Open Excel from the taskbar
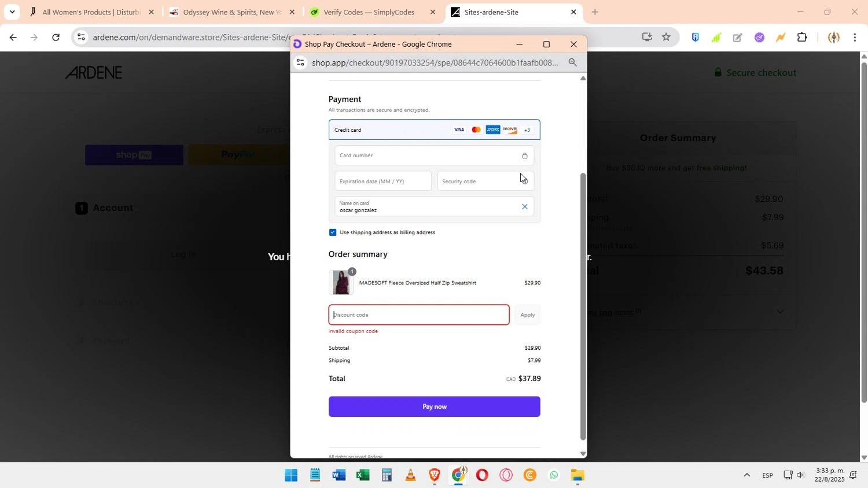The width and height of the screenshot is (868, 488). [x=363, y=475]
